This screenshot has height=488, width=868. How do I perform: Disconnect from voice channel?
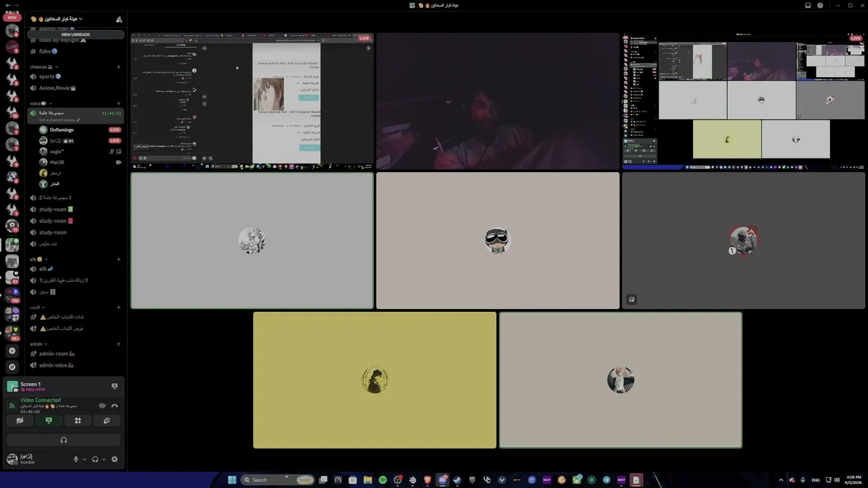pos(115,406)
